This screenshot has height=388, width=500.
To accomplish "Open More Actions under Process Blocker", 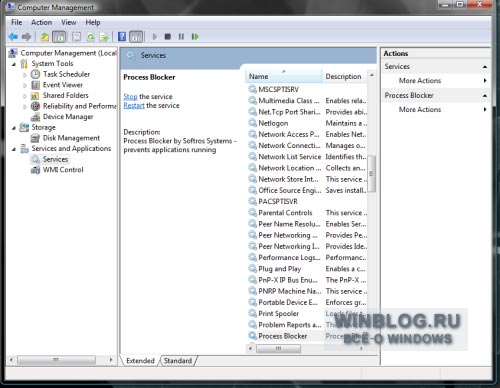I will [420, 109].
